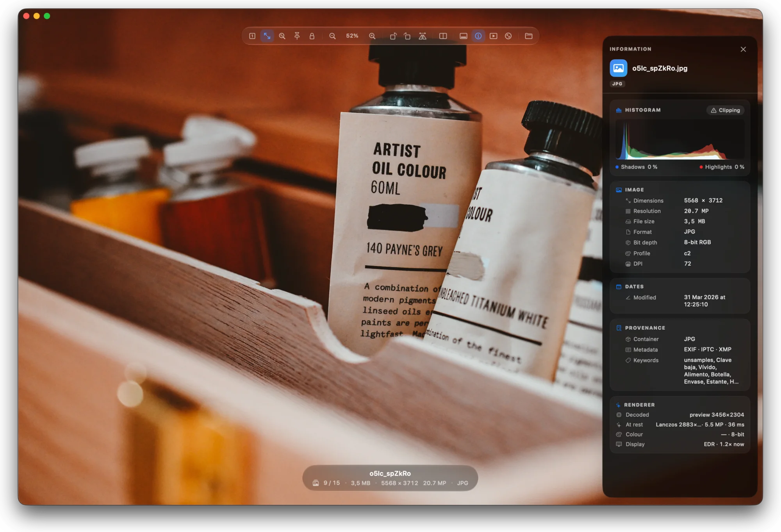Select the Dimensions value 5568 × 3712
Image resolution: width=781 pixels, height=532 pixels.
(x=703, y=200)
